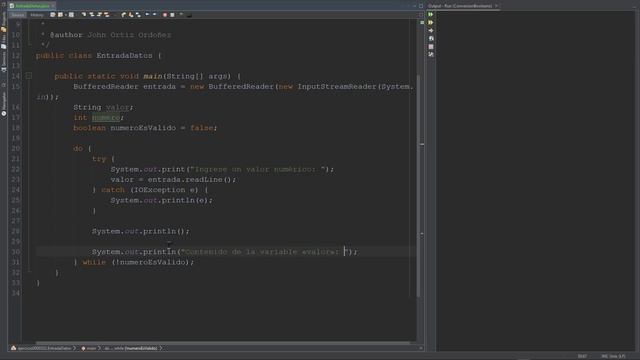640x360 pixels.
Task: Click the highlighted variable numero
Action: 106,118
